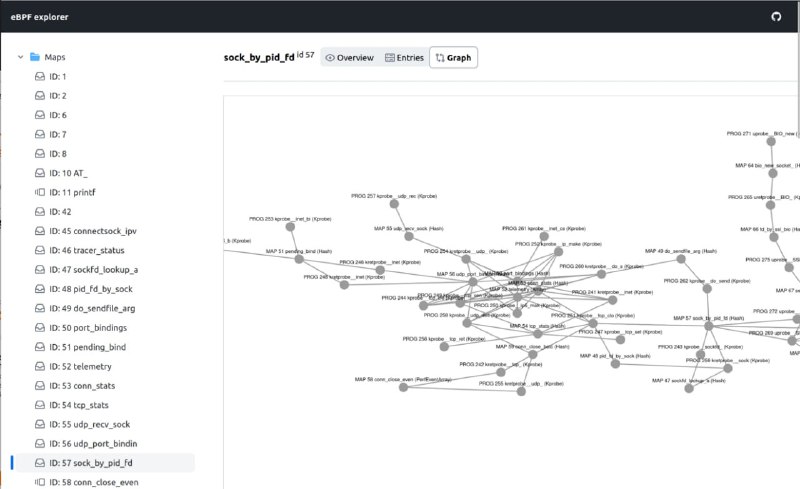Switch to the Overview tab
Screen dimensions: 800x489
(349, 58)
